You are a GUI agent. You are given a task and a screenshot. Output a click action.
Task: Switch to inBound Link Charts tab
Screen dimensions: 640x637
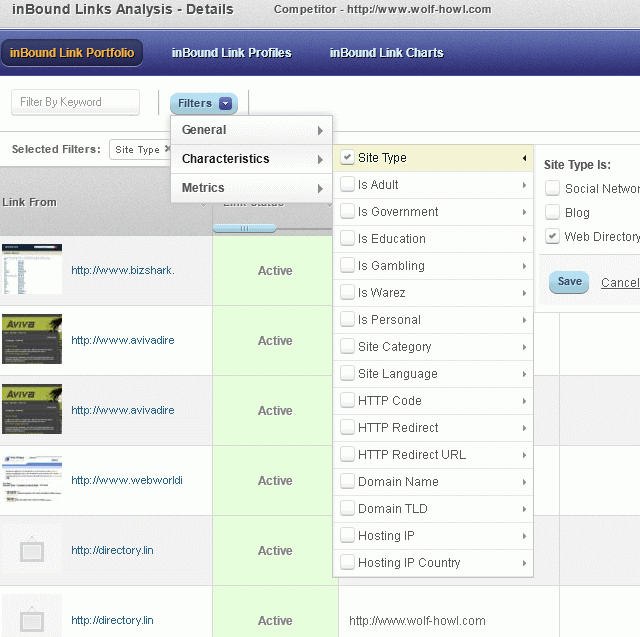click(x=386, y=53)
